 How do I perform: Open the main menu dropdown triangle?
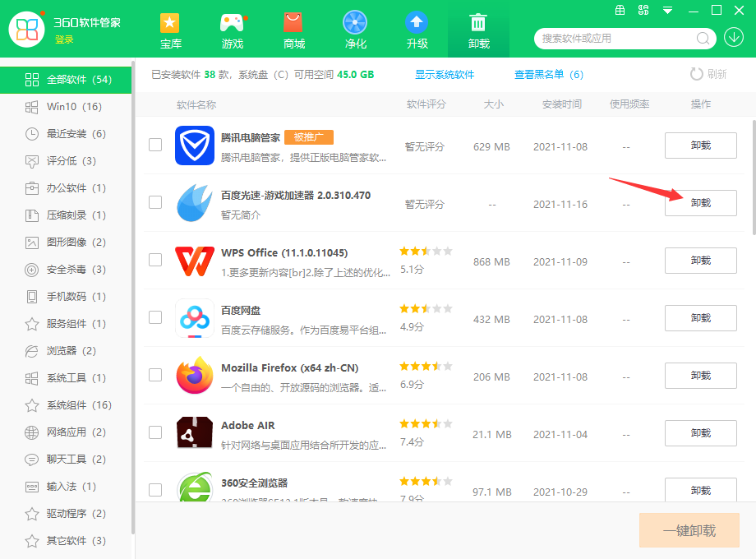pos(668,10)
